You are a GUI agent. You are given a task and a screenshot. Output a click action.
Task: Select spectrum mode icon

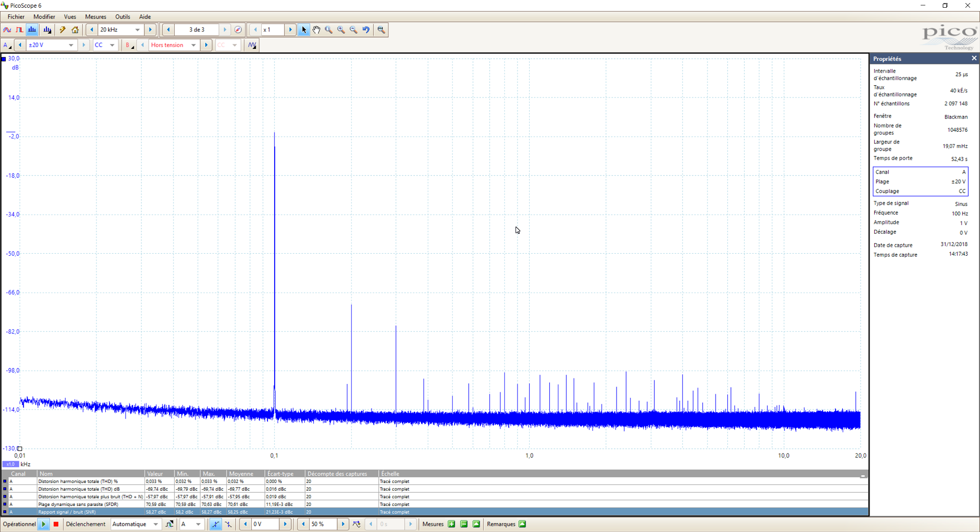point(32,30)
